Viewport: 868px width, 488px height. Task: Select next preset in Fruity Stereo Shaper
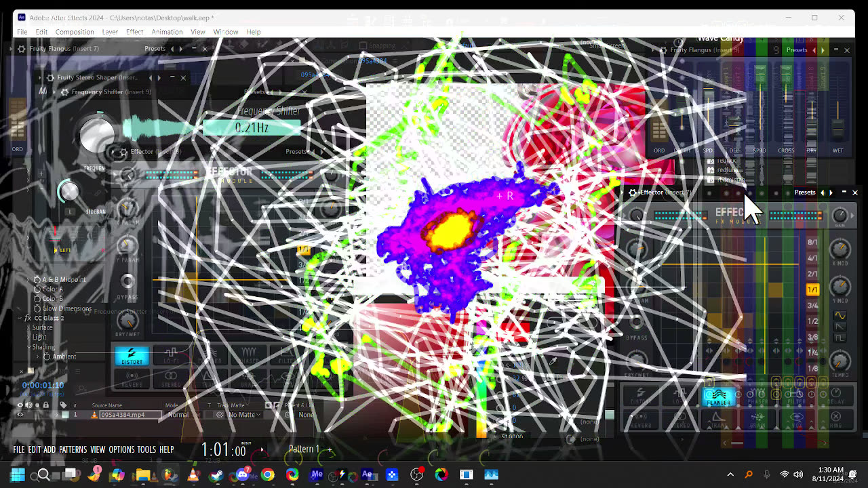point(159,78)
